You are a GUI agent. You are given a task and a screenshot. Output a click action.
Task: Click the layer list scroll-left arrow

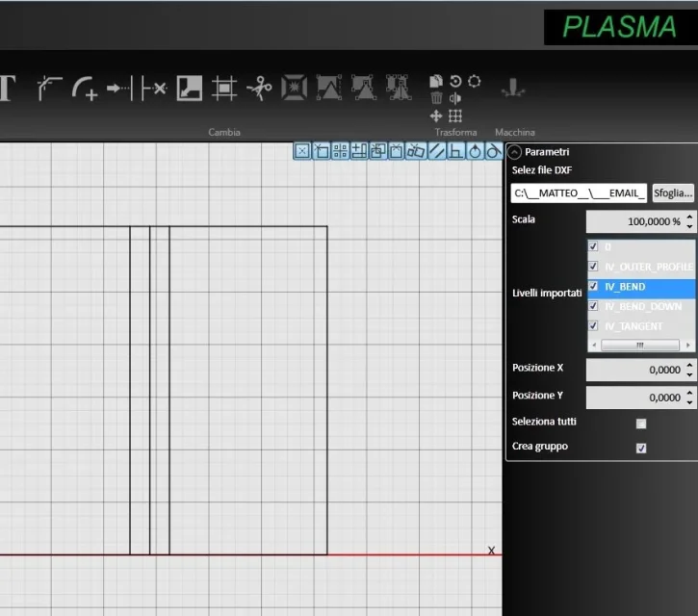[x=594, y=346]
